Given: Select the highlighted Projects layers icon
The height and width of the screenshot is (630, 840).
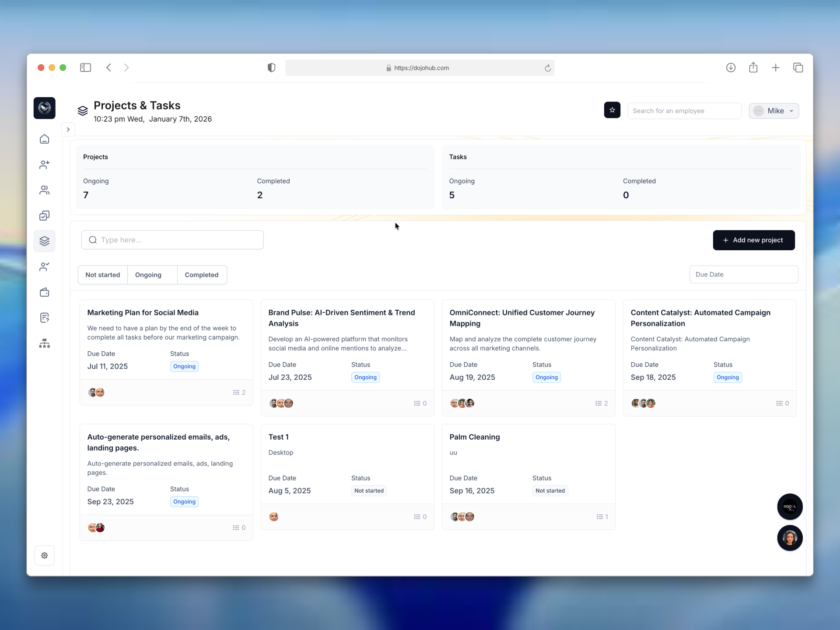Looking at the screenshot, I should tap(45, 241).
